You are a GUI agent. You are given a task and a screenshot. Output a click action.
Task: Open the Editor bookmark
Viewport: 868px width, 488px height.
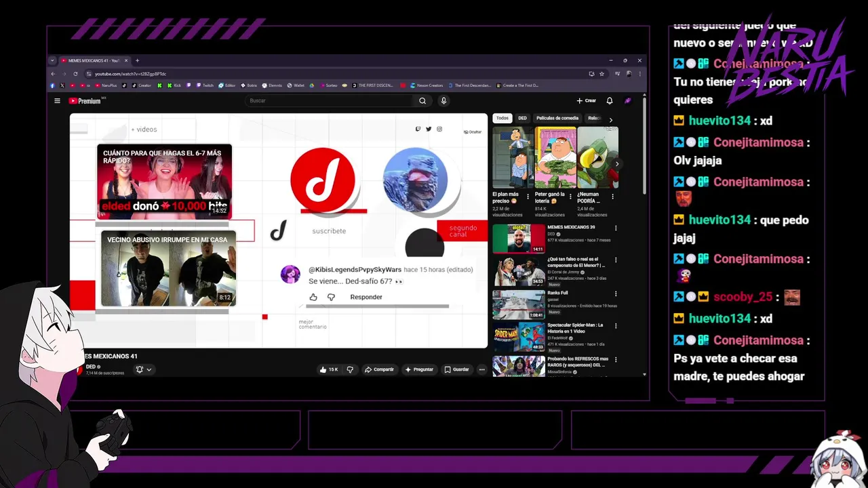227,85
